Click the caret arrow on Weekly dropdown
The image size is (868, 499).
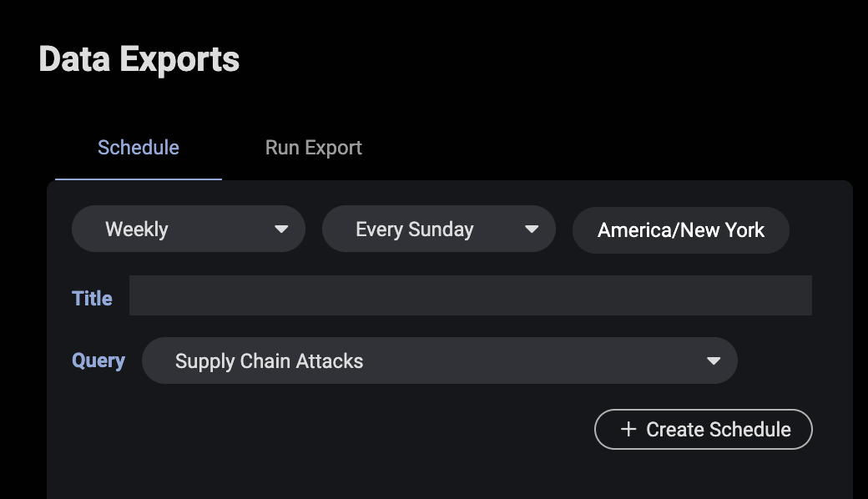[x=281, y=229]
